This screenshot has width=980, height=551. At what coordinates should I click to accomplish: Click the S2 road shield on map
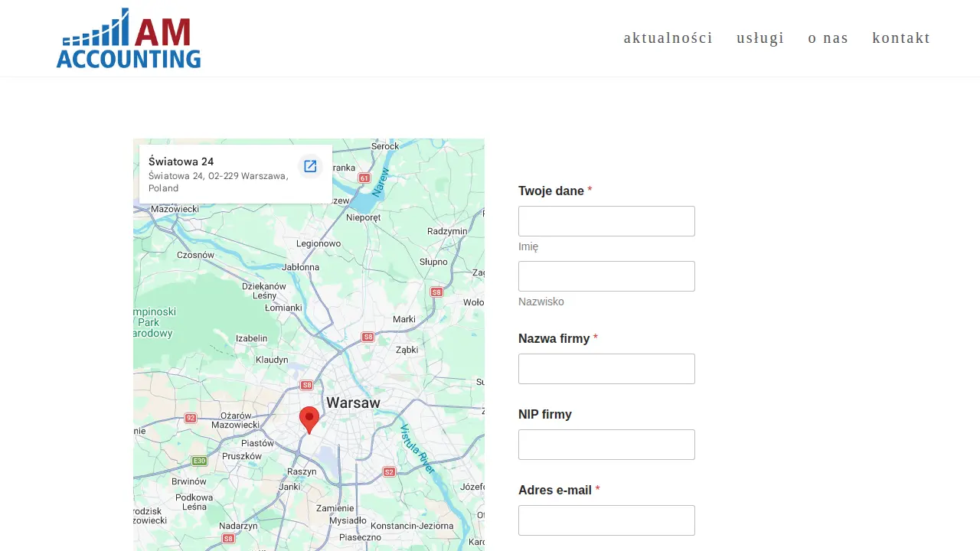click(x=389, y=471)
